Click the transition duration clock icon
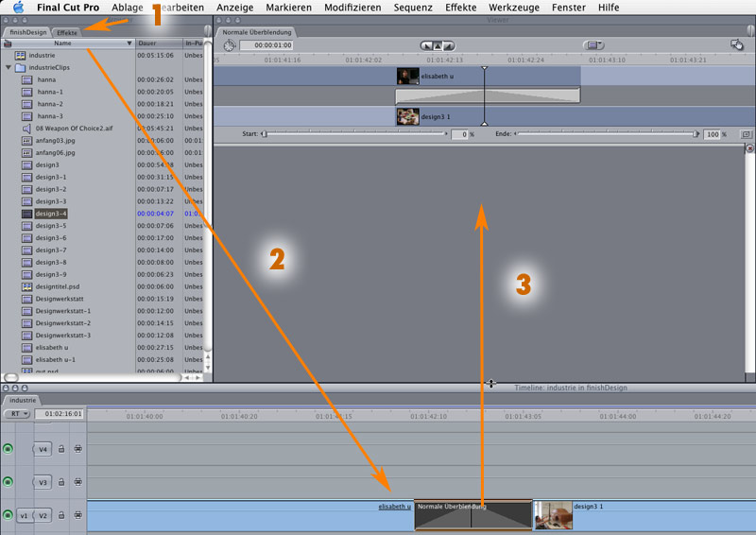This screenshot has height=535, width=756. click(x=230, y=45)
